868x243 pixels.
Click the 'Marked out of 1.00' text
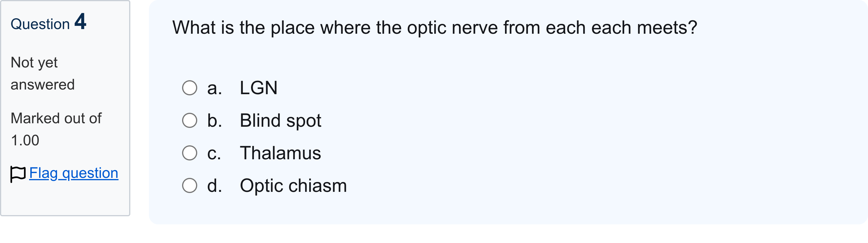click(56, 129)
